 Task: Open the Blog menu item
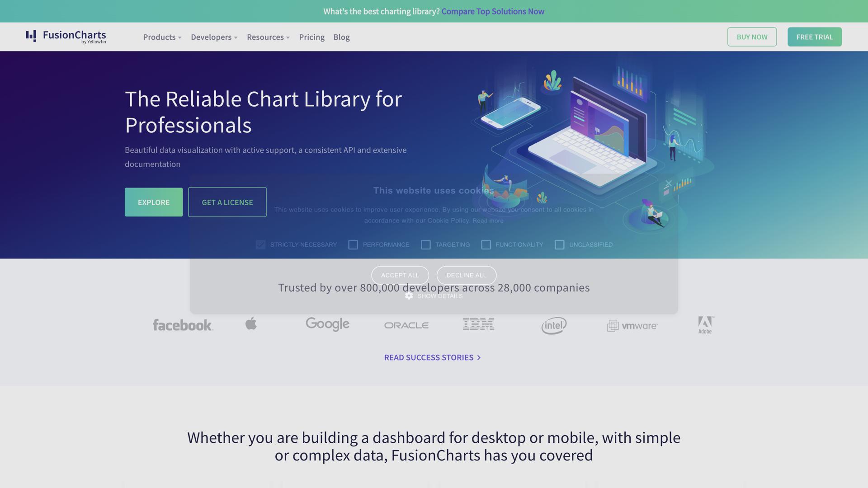(341, 37)
